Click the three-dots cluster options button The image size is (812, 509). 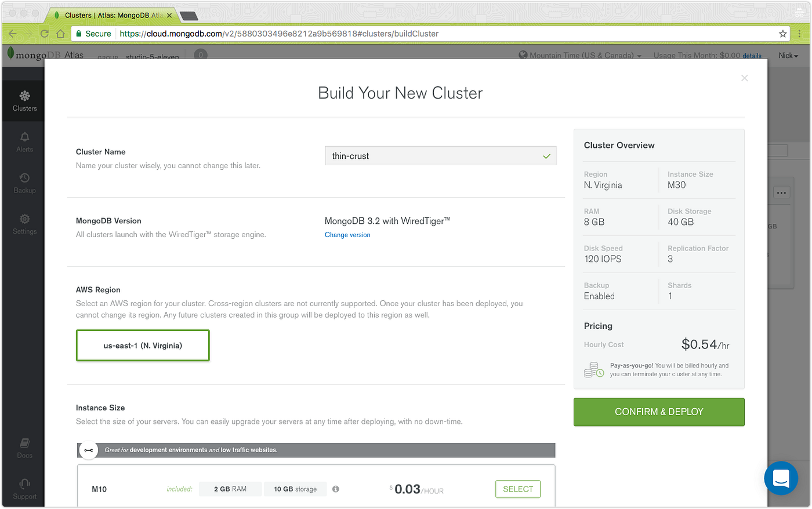point(782,192)
